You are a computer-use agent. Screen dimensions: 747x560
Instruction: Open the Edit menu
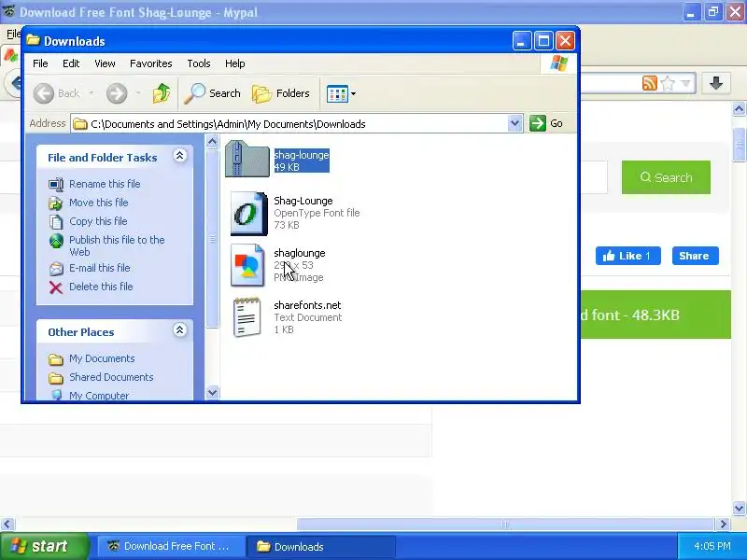71,63
